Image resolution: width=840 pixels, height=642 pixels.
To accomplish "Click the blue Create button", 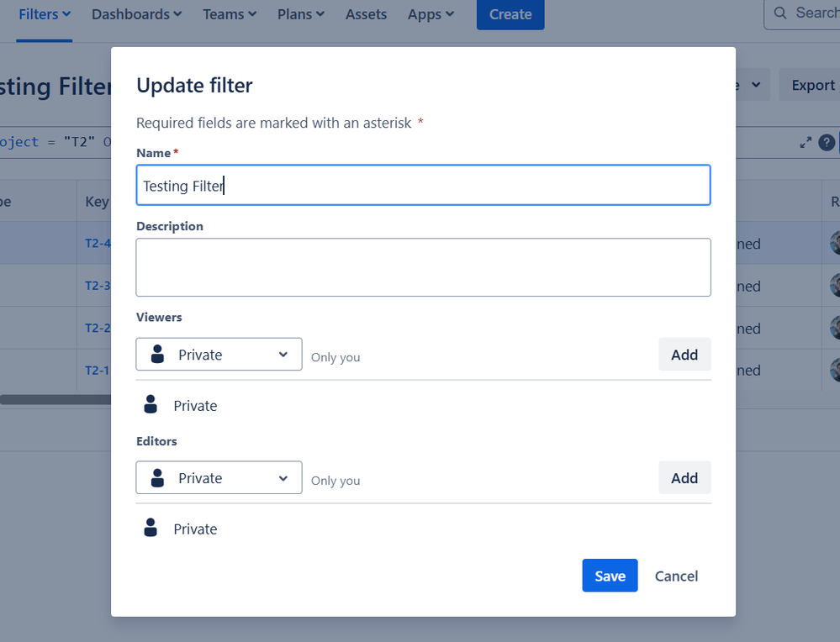I will point(510,14).
